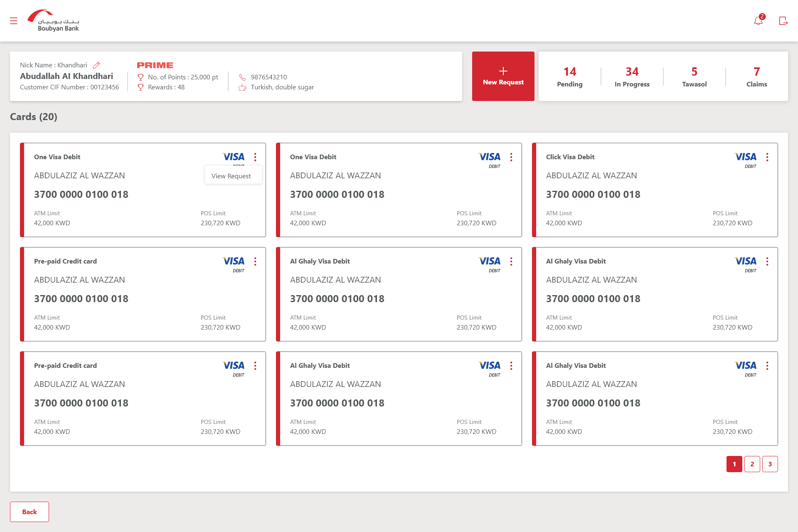View the 7 Claims counter
Image resolution: width=798 pixels, height=532 pixels.
756,77
